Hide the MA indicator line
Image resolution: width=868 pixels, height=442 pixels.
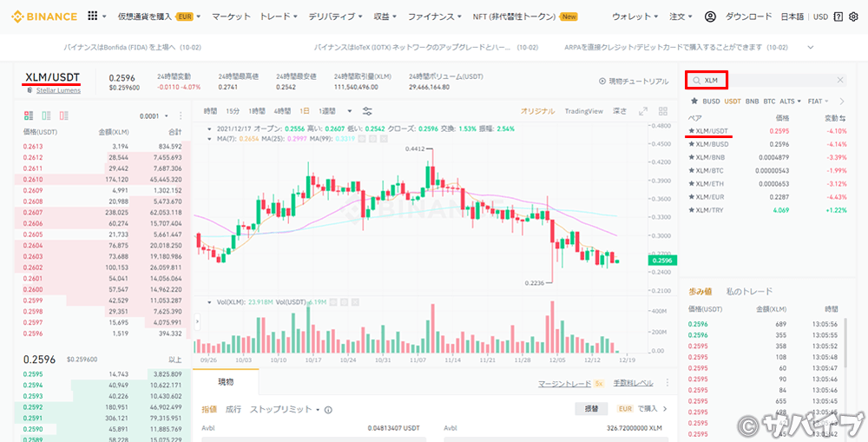[360, 138]
